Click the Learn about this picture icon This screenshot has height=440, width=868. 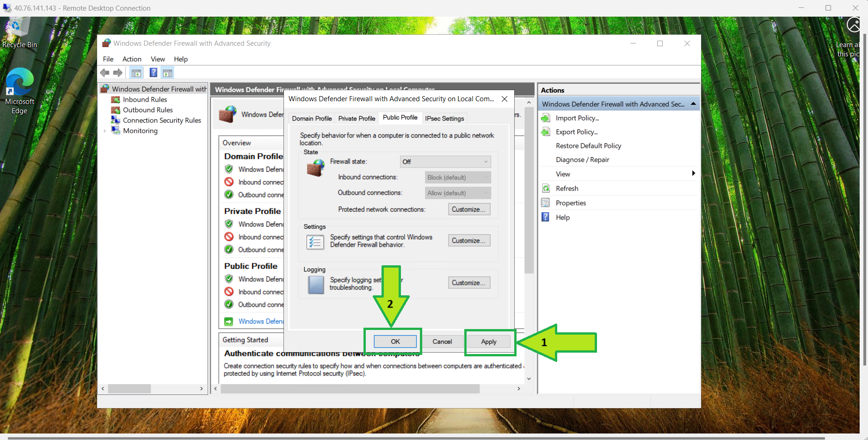(854, 25)
